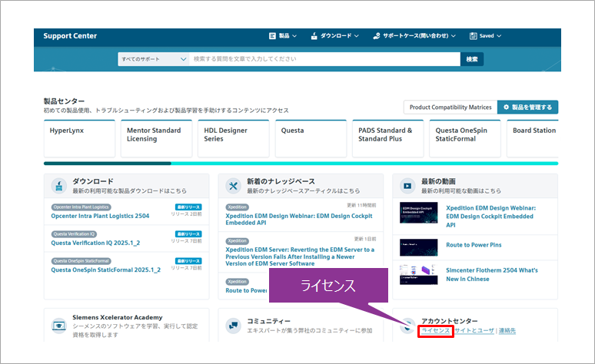Click the 製品 menu document icon
This screenshot has height=364, width=595.
click(272, 35)
